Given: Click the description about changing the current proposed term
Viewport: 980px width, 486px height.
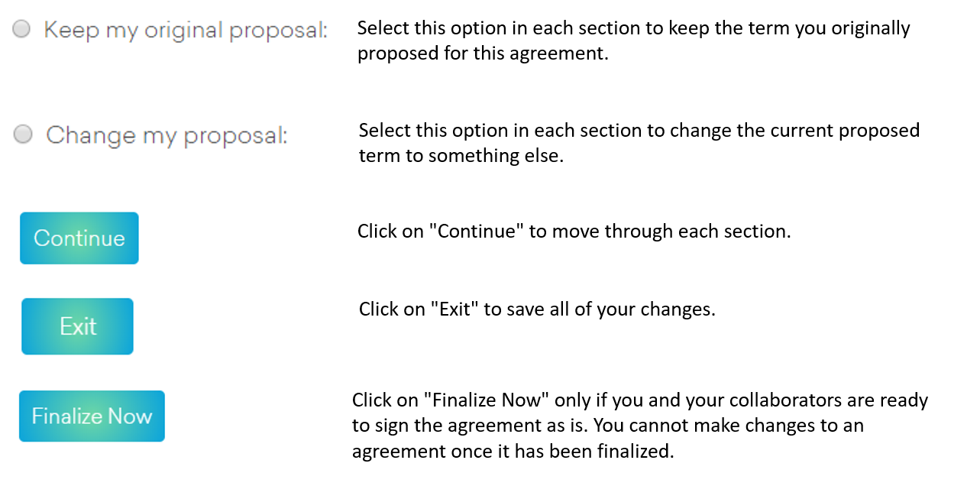Looking at the screenshot, I should 639,131.
